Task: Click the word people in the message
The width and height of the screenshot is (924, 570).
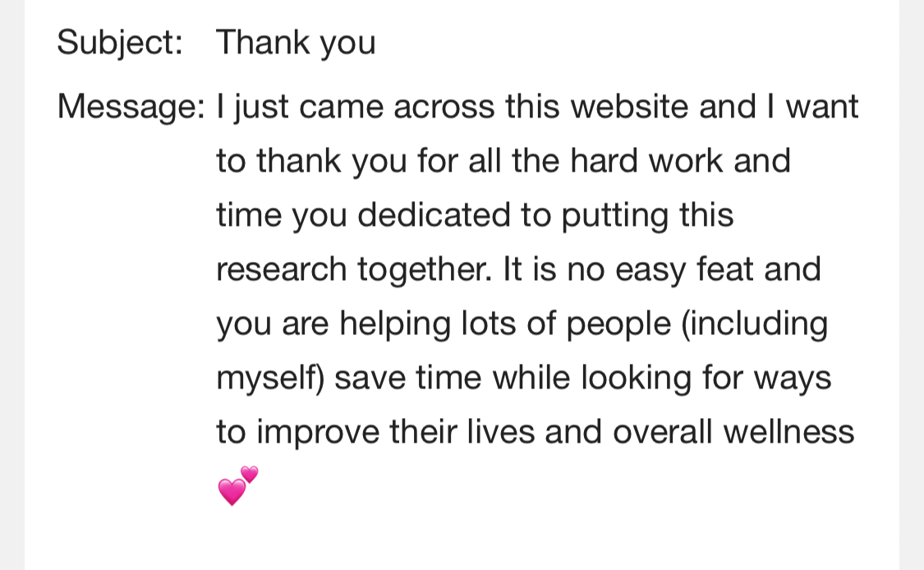Action: point(618,323)
